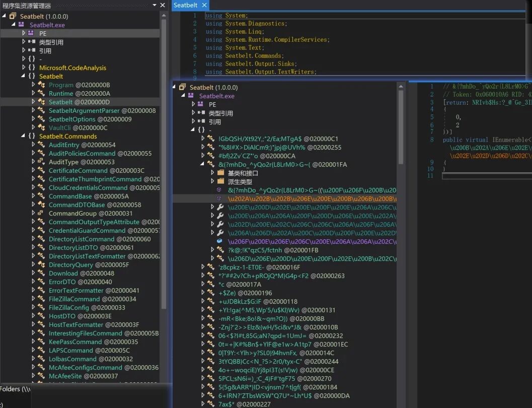Select *c @0200017A class
The height and width of the screenshot is (408, 532).
click(240, 285)
